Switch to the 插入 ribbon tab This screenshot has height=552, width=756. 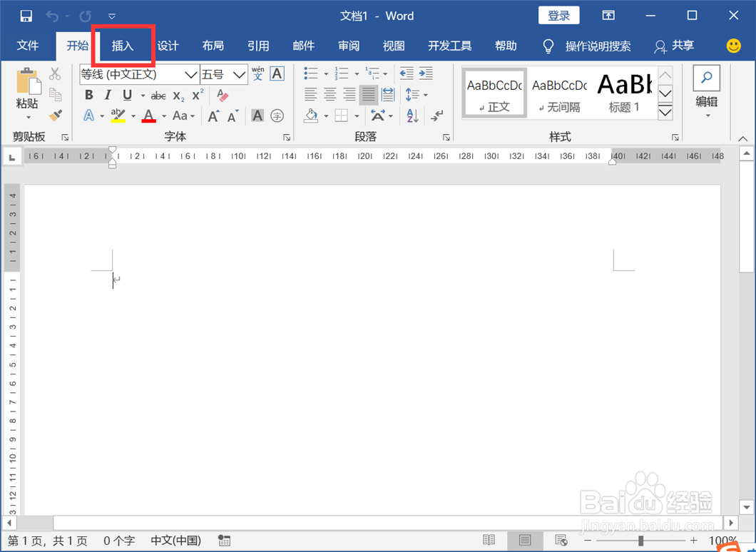tap(123, 46)
